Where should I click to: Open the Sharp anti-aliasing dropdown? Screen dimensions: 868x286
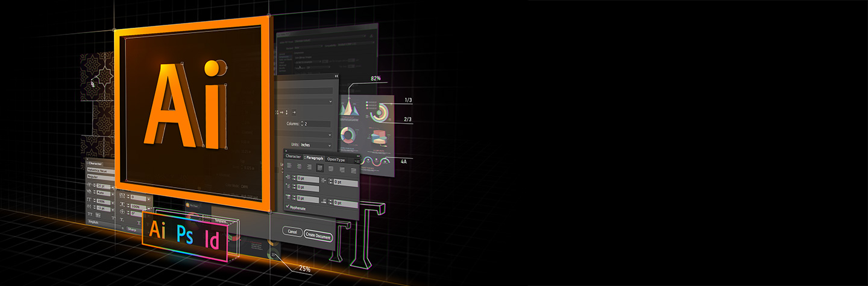136,229
